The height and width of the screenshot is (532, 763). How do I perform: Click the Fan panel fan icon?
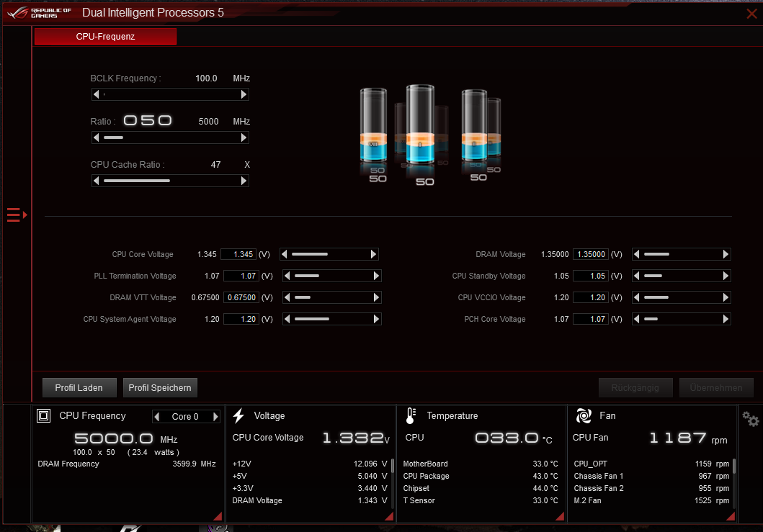(584, 416)
